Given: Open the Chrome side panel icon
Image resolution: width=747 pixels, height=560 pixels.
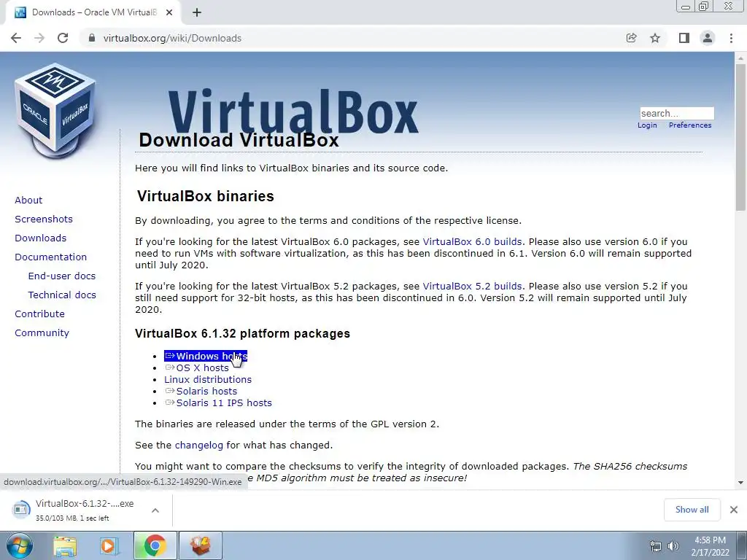Looking at the screenshot, I should tap(684, 38).
